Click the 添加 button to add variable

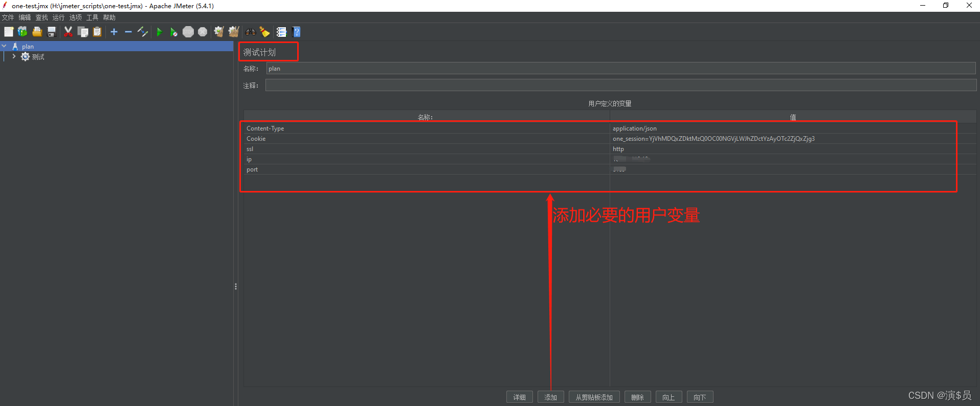pyautogui.click(x=551, y=397)
